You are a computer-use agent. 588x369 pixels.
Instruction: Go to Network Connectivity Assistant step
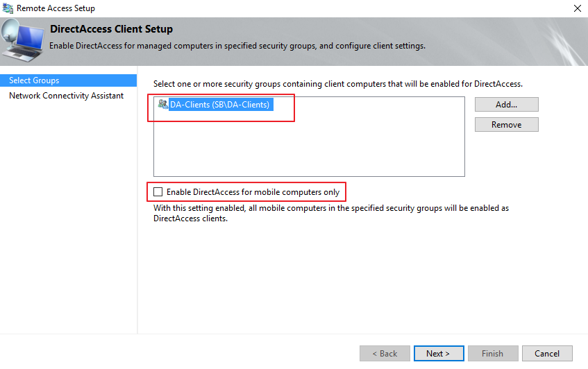[x=67, y=96]
